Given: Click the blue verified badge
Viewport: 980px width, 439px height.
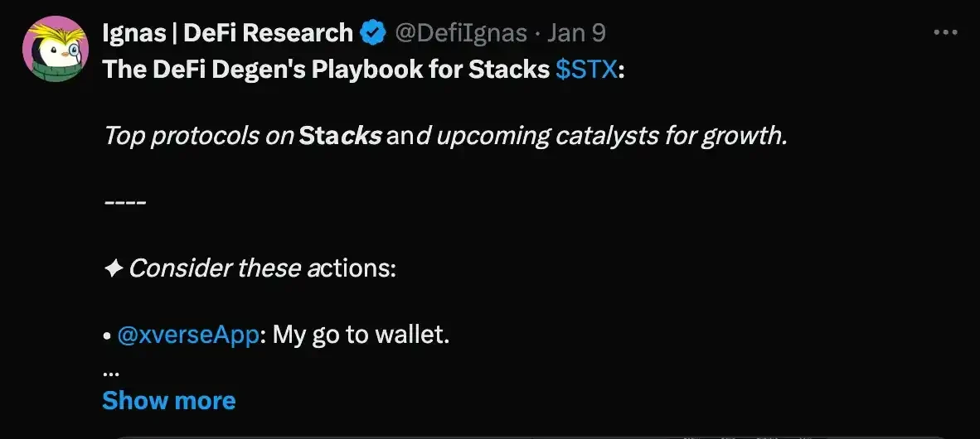Looking at the screenshot, I should (373, 34).
